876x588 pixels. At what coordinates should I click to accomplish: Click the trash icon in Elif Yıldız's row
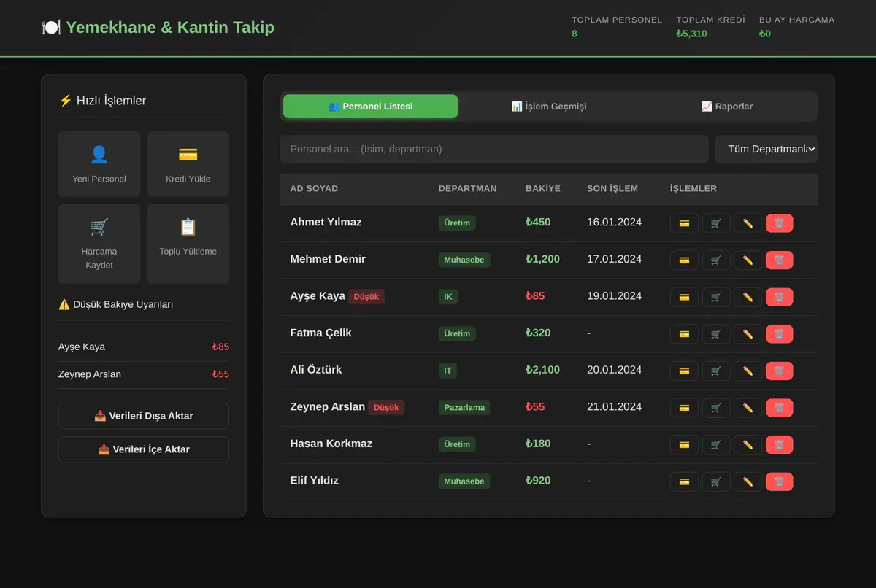click(779, 481)
